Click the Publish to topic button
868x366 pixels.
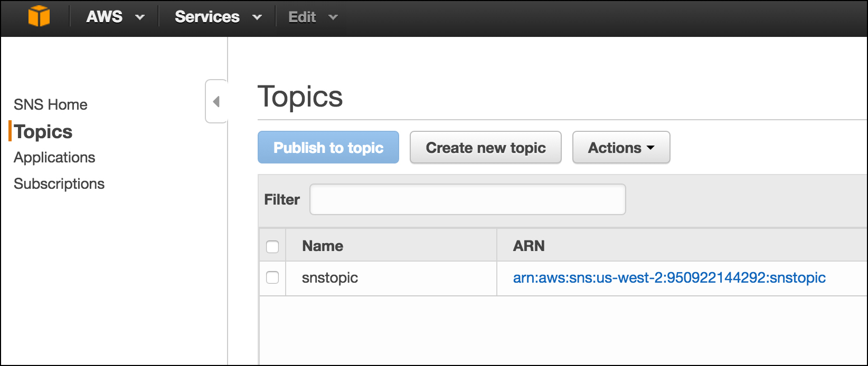coord(328,148)
